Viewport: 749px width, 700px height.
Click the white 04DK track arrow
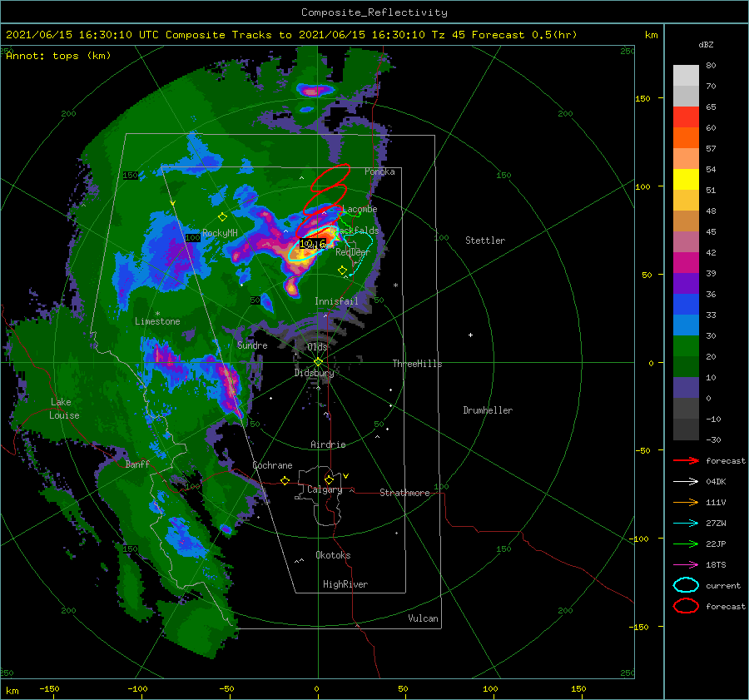686,482
